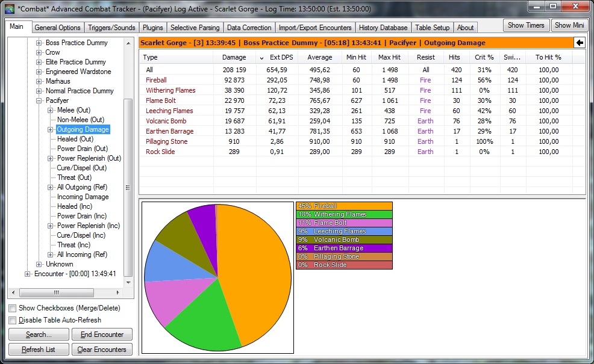Select Healed (Out) tree item
The image size is (594, 364).
pos(75,139)
